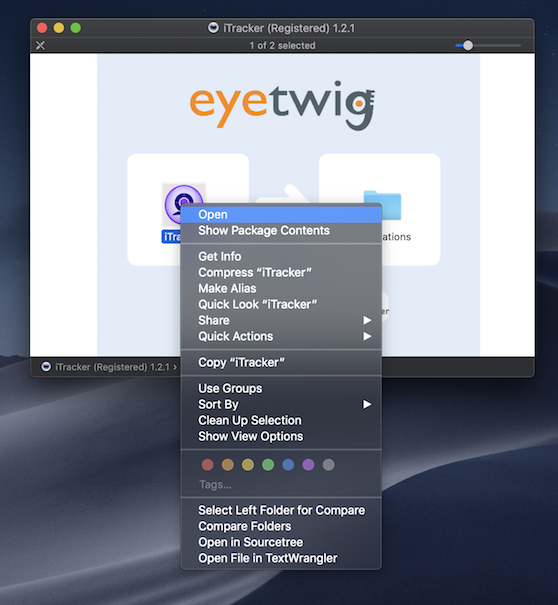The image size is (558, 605).
Task: Adjust the icon size slider knob
Action: tap(468, 46)
